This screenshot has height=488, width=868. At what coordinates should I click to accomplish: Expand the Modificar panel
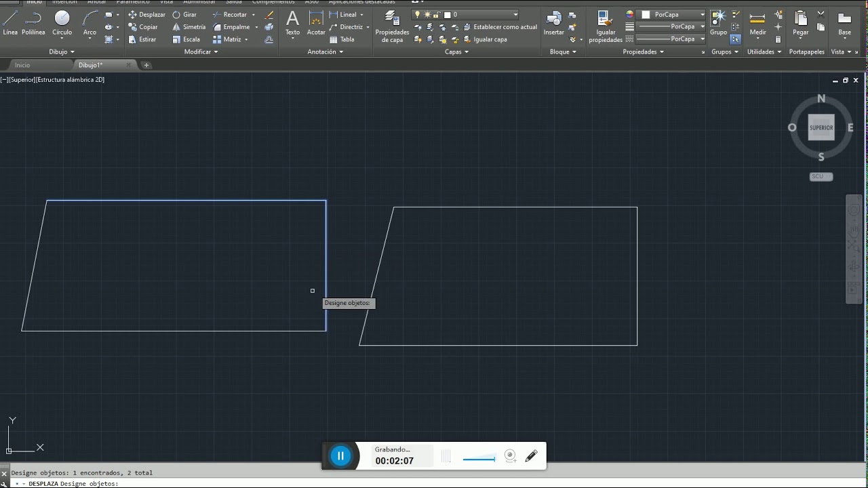201,52
